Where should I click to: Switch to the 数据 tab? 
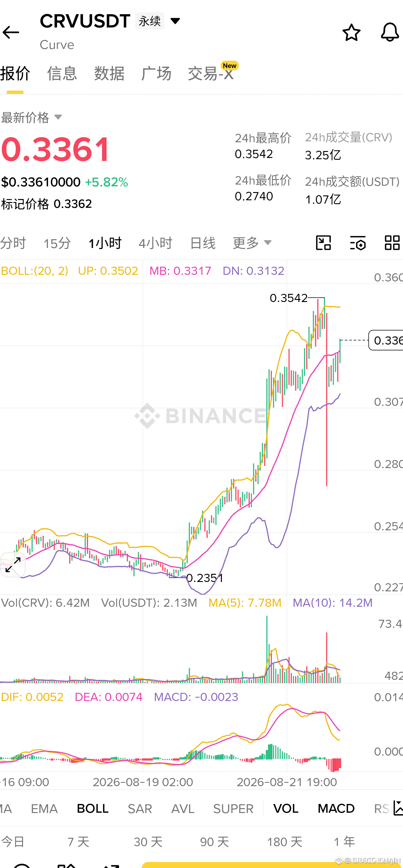point(109,73)
